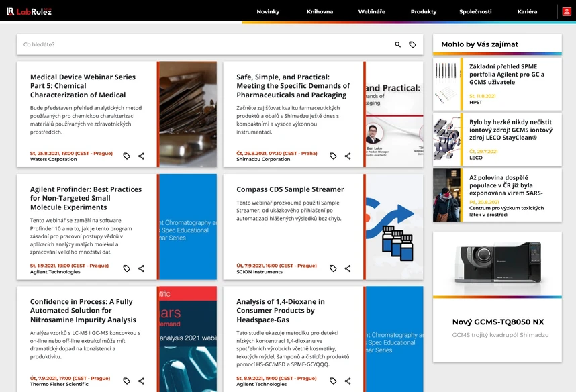This screenshot has height=392, width=576.
Task: Share the Confidence in Process card
Action: (142, 381)
